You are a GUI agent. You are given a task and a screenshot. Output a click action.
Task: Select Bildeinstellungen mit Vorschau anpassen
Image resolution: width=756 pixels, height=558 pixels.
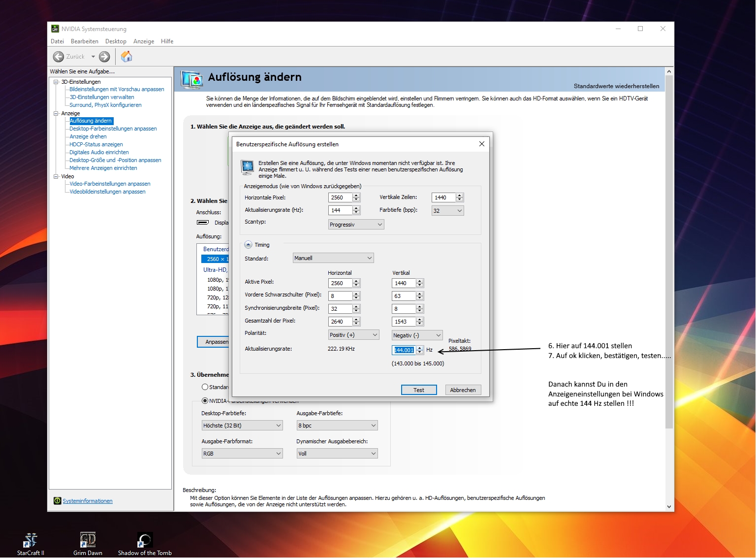[x=117, y=89]
